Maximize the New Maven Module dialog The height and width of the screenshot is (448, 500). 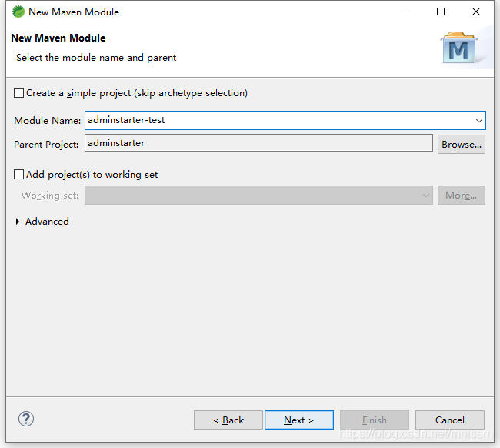441,12
